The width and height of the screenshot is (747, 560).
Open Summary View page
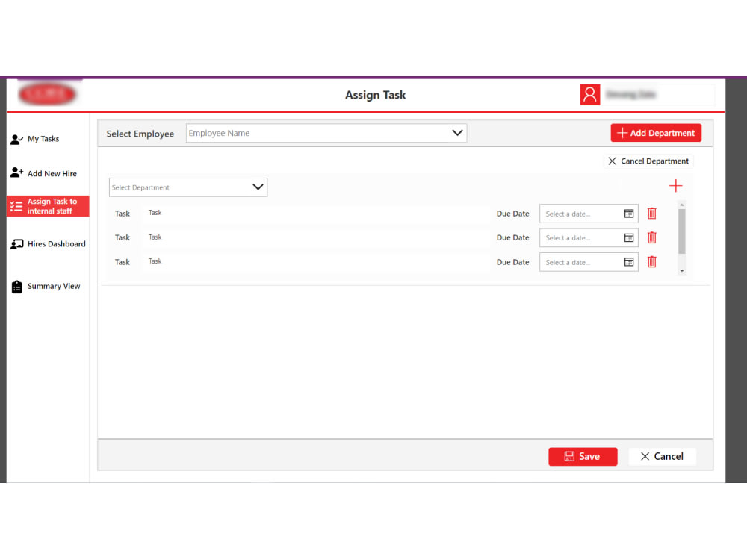coord(53,286)
